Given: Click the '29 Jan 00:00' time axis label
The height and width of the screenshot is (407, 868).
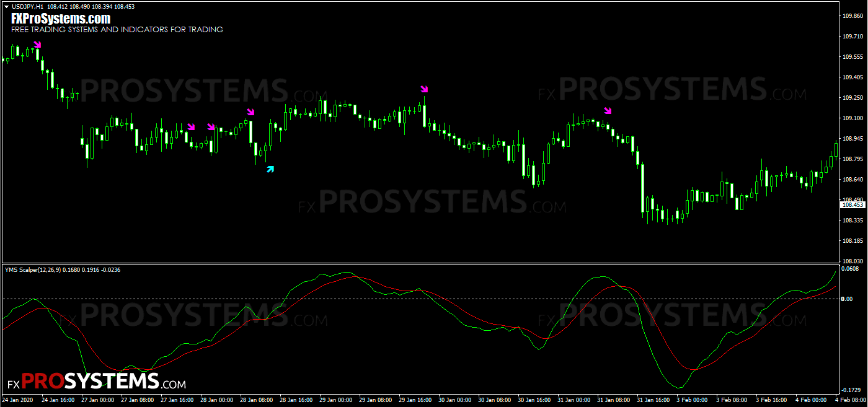Looking at the screenshot, I should (x=335, y=400).
